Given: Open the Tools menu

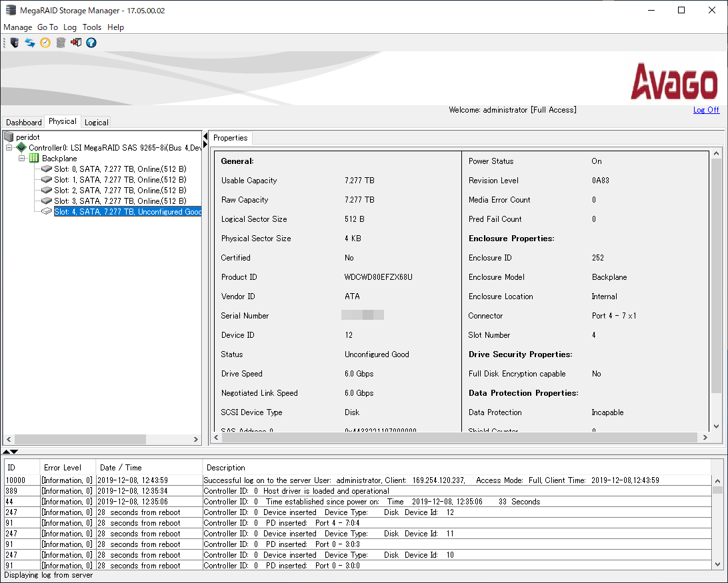Looking at the screenshot, I should pyautogui.click(x=92, y=27).
